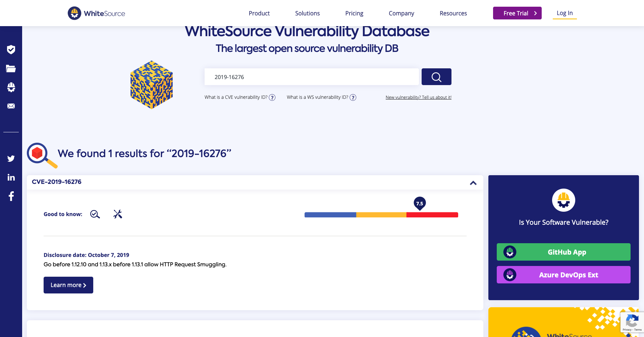Open the folder icon in left sidebar
Image resolution: width=644 pixels, height=337 pixels.
pyautogui.click(x=11, y=69)
